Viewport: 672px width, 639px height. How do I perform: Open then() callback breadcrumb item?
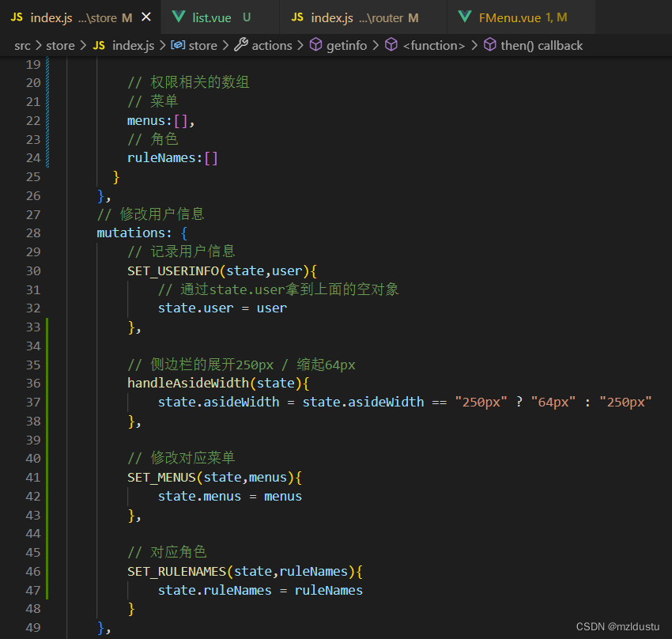point(542,45)
